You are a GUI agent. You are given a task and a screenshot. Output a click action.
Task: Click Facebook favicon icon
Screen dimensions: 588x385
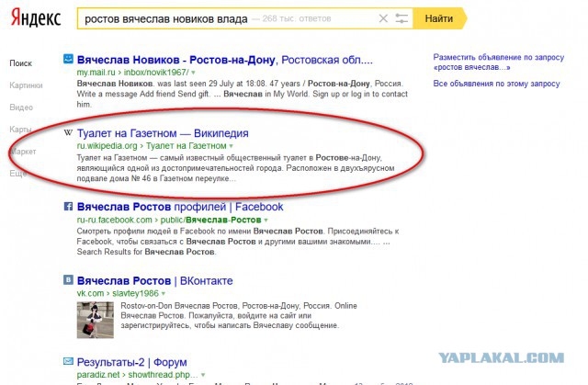[x=68, y=206]
